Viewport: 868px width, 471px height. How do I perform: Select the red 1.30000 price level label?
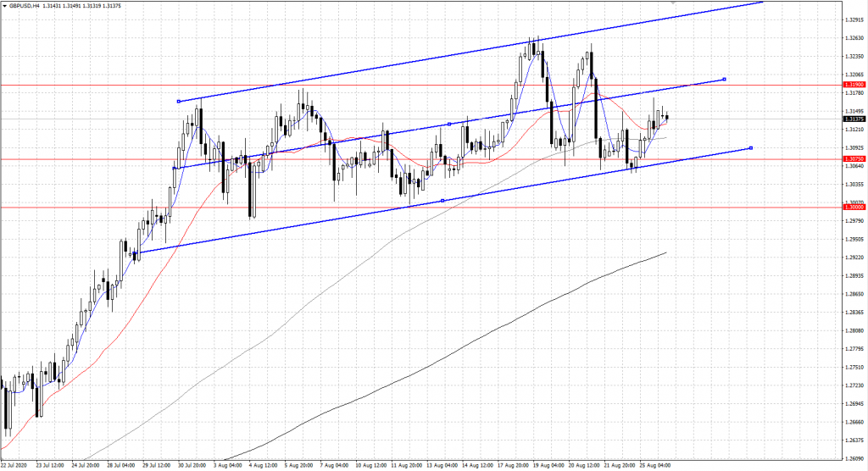pos(854,207)
